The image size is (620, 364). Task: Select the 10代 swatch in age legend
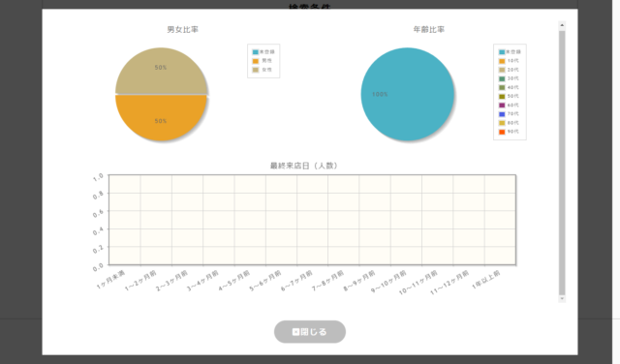(x=502, y=61)
